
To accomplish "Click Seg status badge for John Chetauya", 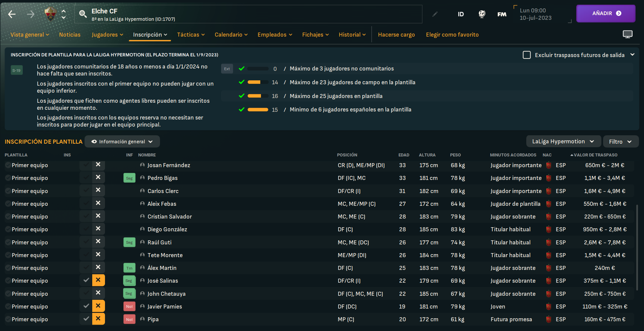I will [x=129, y=293].
